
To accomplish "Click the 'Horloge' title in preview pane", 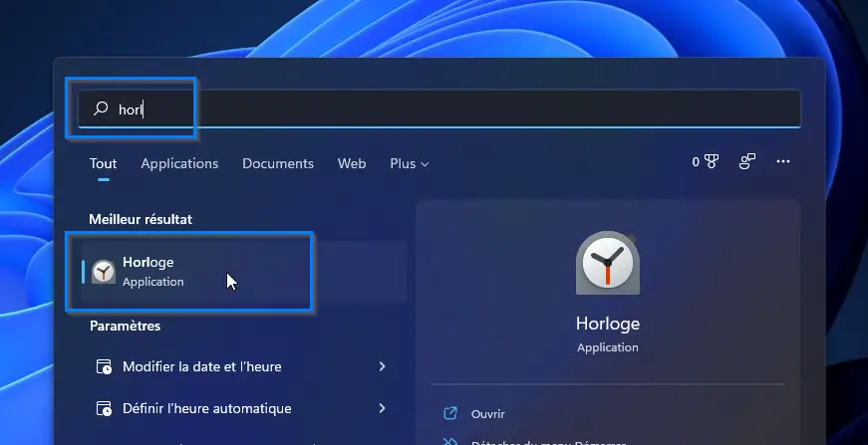I will [x=608, y=324].
